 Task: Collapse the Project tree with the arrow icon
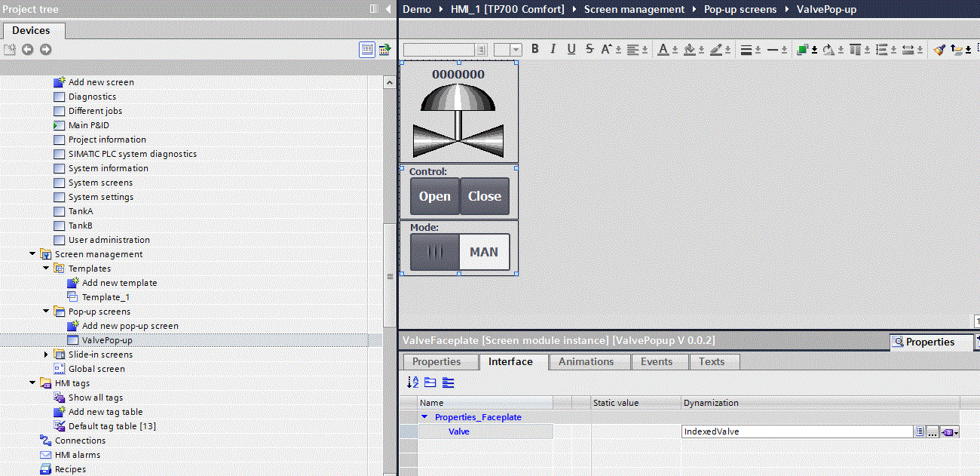(389, 9)
